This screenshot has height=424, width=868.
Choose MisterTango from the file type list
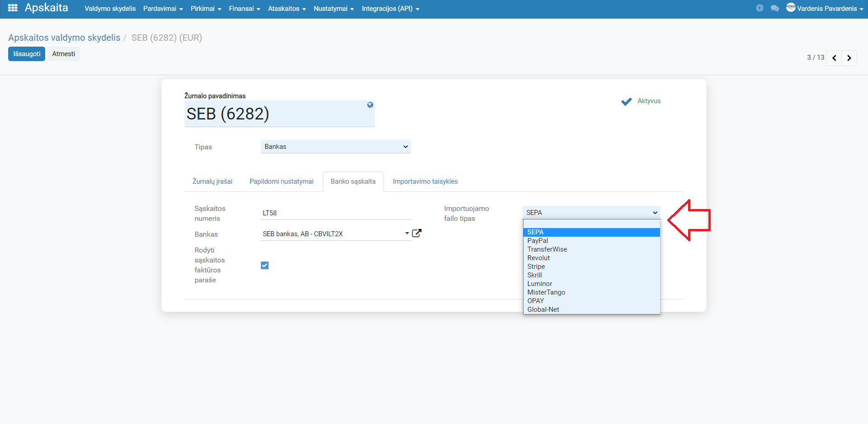pyautogui.click(x=591, y=292)
